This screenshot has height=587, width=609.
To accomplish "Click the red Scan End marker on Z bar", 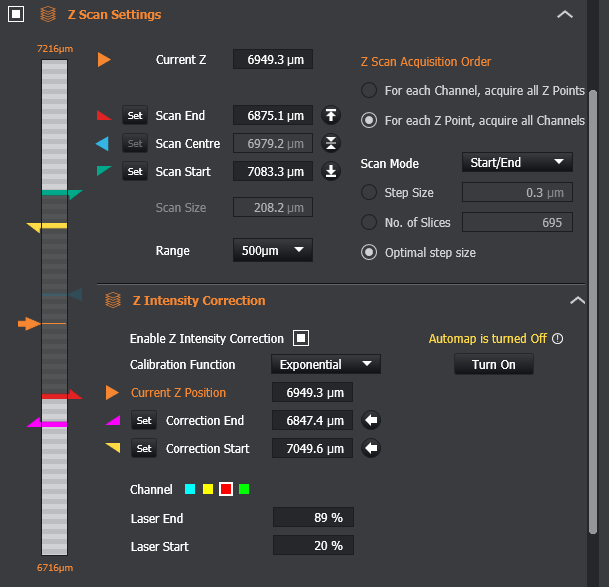I will 75,395.
